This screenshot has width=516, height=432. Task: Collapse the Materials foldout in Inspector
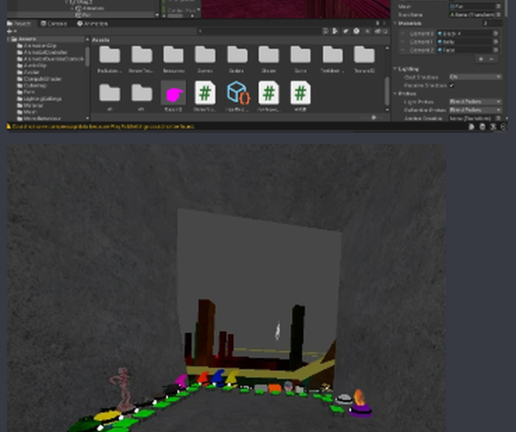pos(395,23)
